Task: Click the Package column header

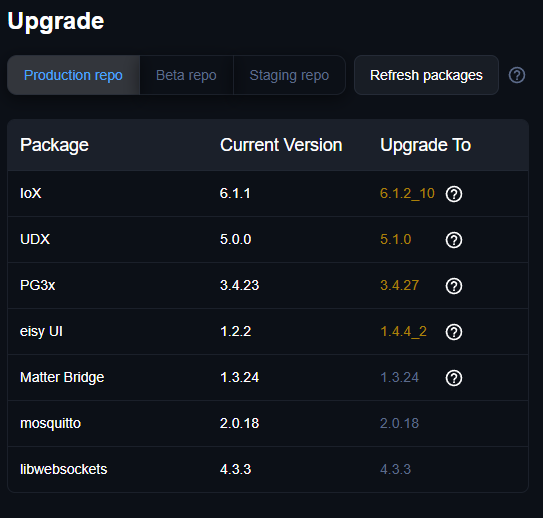Action: 54,145
